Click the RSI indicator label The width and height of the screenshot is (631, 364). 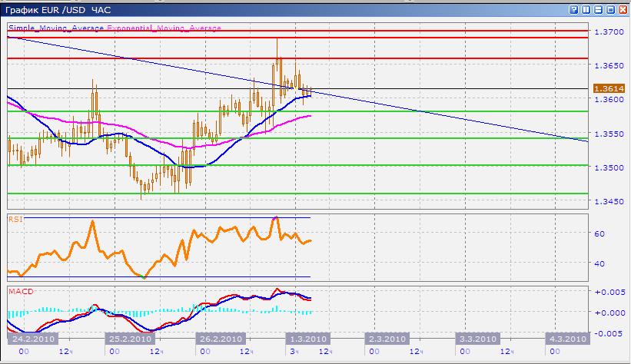(x=15, y=219)
